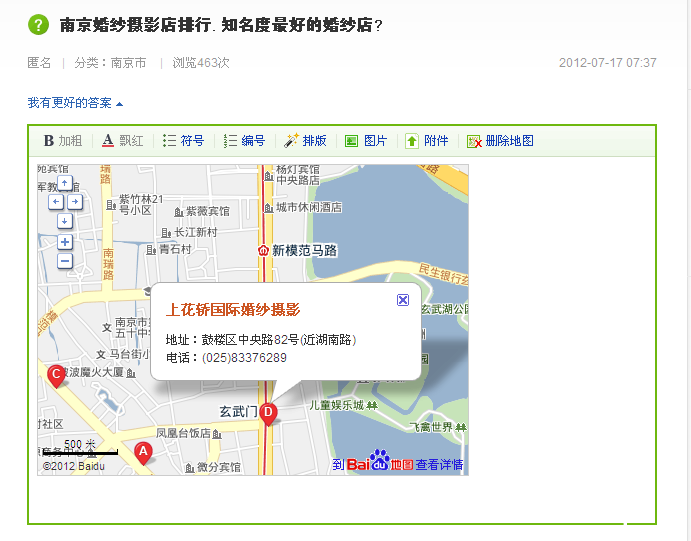
Task: Click 查看详情 link on the map
Action: (439, 465)
